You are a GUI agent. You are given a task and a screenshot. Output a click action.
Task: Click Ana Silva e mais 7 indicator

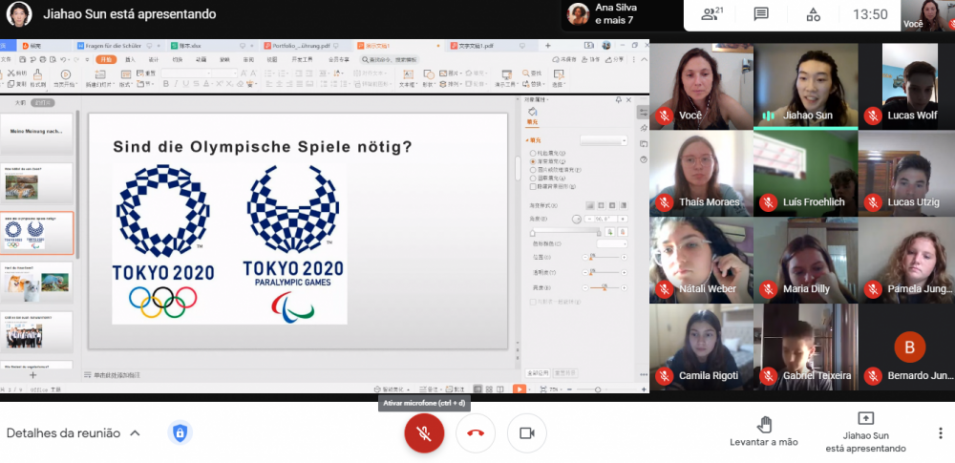click(x=621, y=14)
